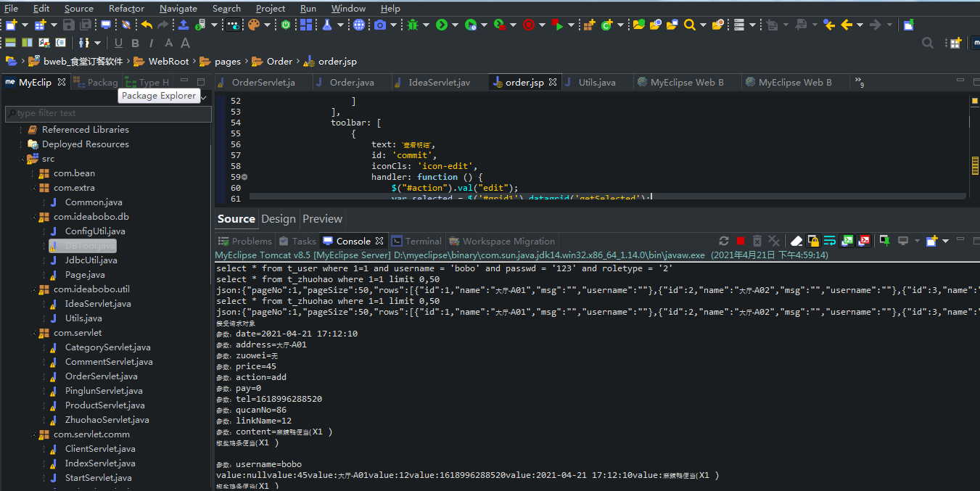
Task: Collapse the com.servlet package in the tree
Action: (33, 333)
